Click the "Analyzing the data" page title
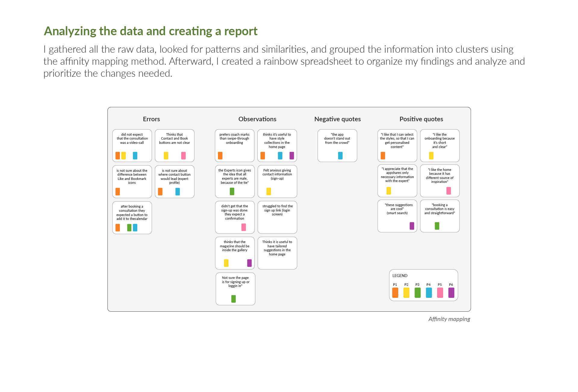This screenshot has width=578, height=392. click(151, 31)
